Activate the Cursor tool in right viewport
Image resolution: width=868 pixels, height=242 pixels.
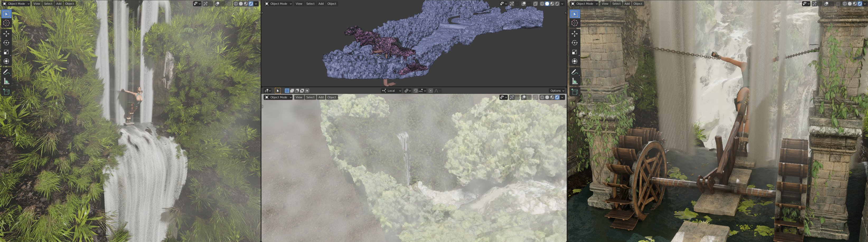tap(575, 23)
